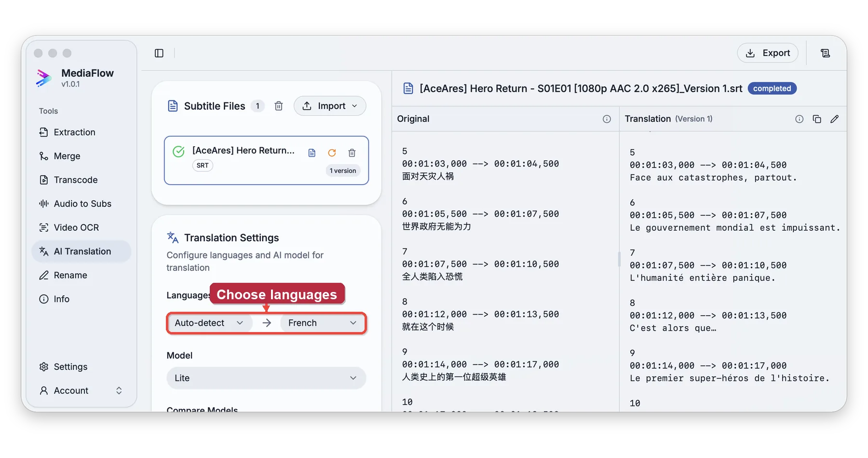Click the SRT format badge

(203, 166)
